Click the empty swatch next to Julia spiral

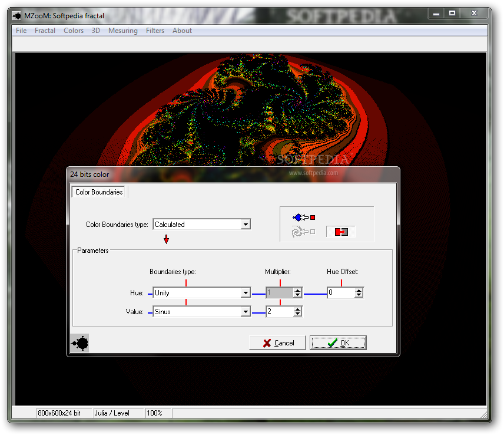(x=313, y=232)
